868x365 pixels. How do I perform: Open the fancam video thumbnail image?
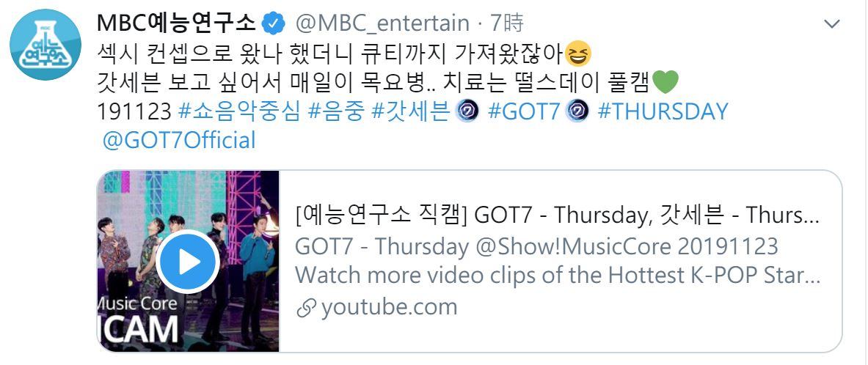tap(189, 261)
